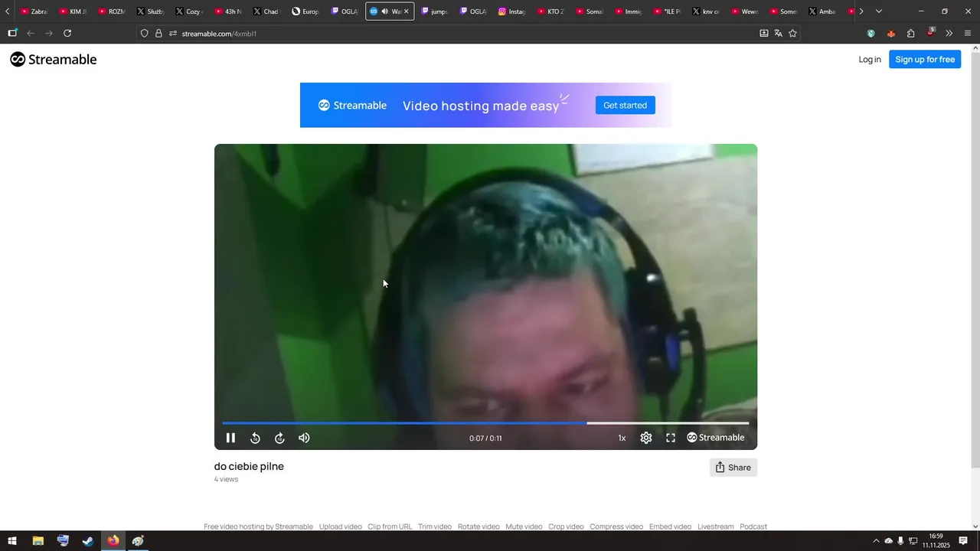Open tracking protection shield
The width and height of the screenshot is (980, 551).
(144, 34)
